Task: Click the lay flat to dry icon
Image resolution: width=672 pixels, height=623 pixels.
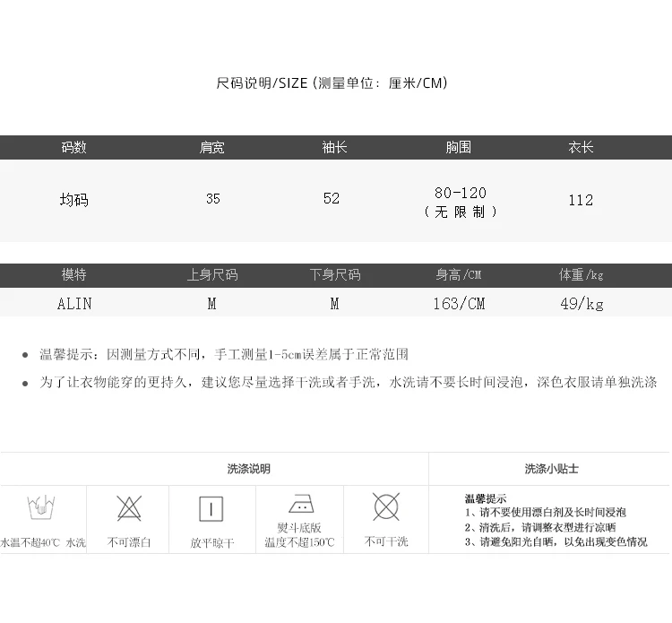Action: [x=211, y=509]
